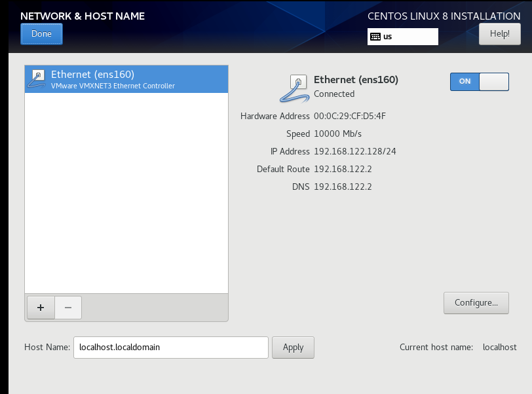Click the IP address 192.168.122.128/24

click(x=355, y=151)
